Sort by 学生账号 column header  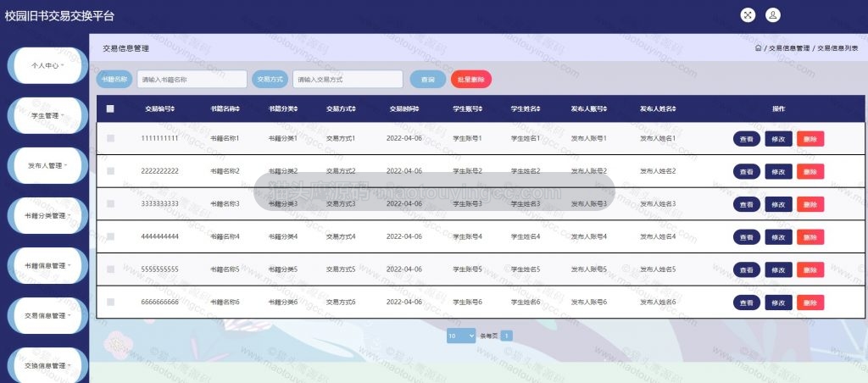(467, 109)
